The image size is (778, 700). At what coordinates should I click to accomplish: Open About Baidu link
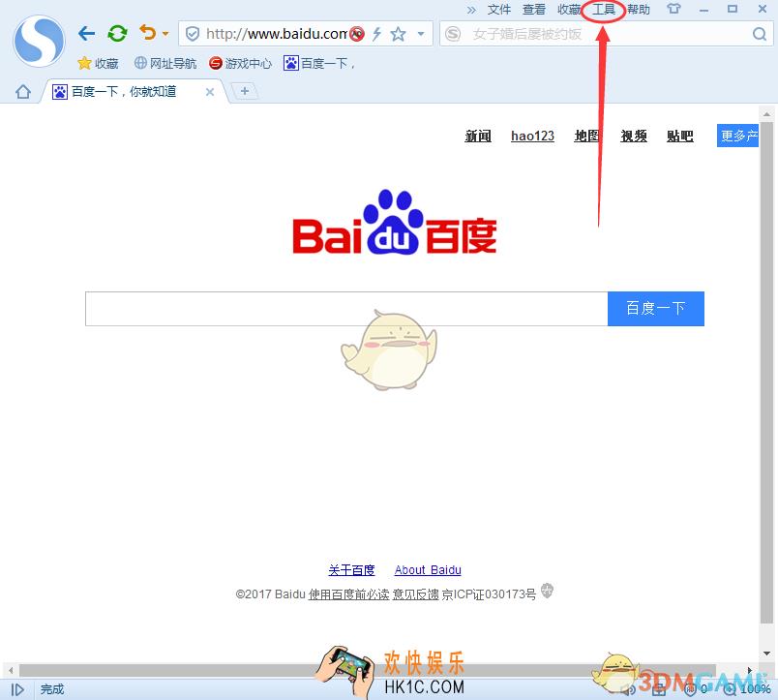pos(428,570)
